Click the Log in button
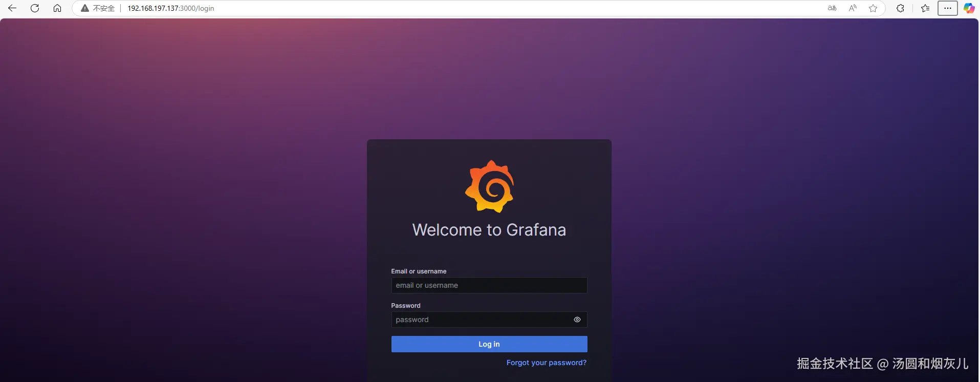Image resolution: width=980 pixels, height=382 pixels. pos(489,344)
